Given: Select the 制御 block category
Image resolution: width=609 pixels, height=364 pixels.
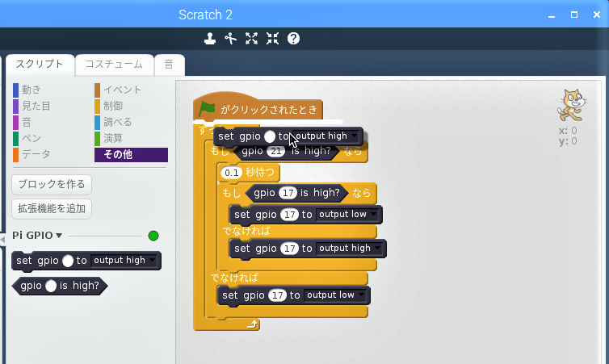Looking at the screenshot, I should coord(109,106).
